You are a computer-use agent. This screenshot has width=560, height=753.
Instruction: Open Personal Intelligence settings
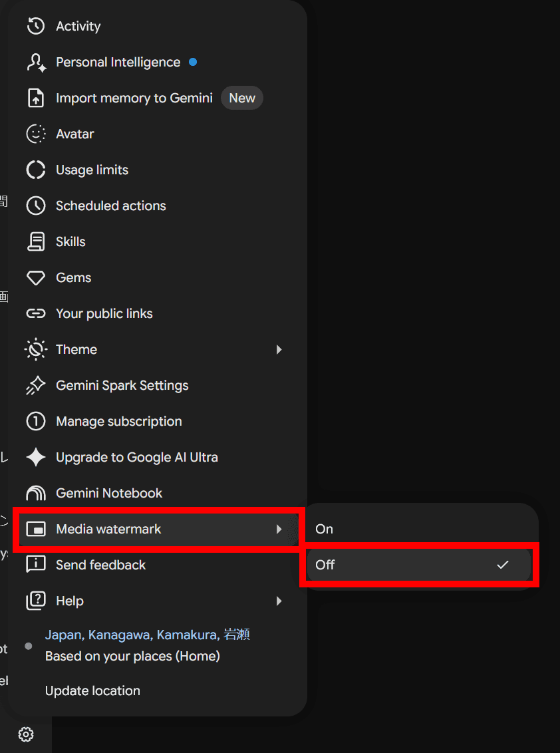[158, 63]
